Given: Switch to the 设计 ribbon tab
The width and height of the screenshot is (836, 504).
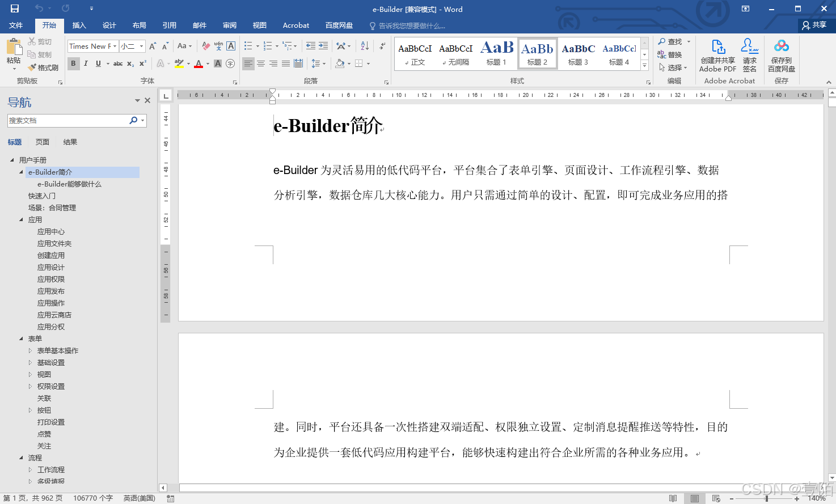Looking at the screenshot, I should pos(109,26).
